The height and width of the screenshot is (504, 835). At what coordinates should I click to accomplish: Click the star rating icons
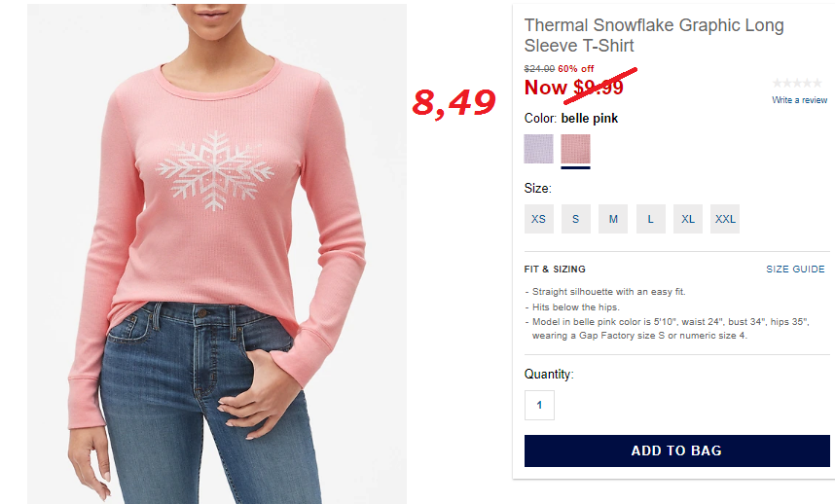[x=797, y=83]
